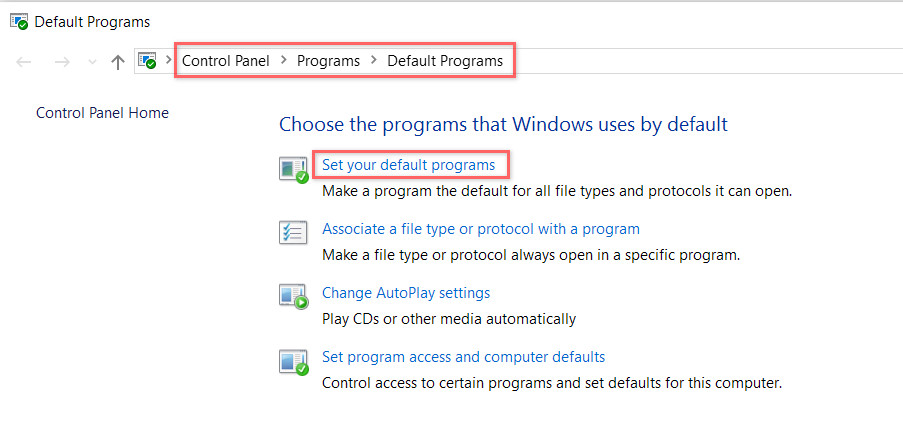
Task: Click the checklist icon for file type associations
Action: point(293,232)
